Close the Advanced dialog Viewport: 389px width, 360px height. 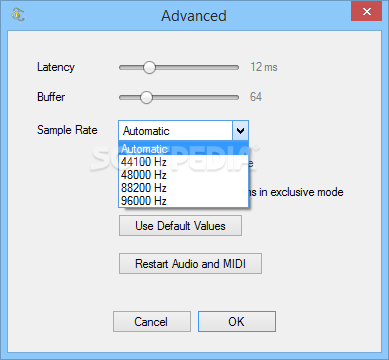click(x=367, y=12)
